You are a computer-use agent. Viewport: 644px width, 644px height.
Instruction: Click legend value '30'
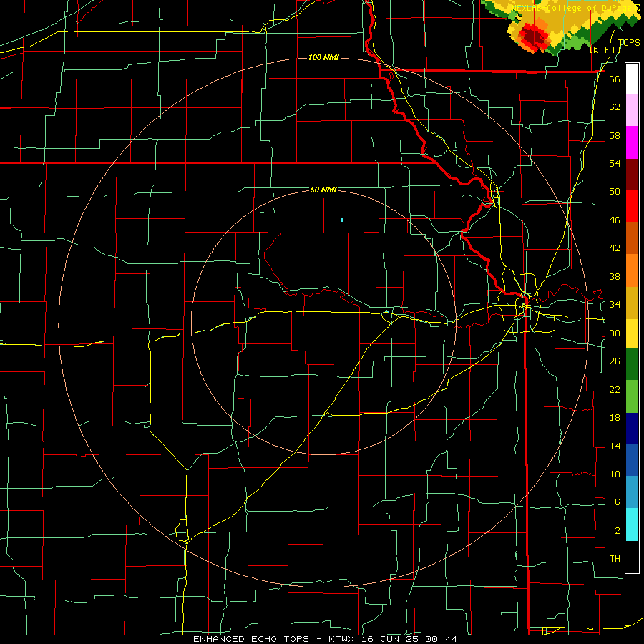tap(615, 333)
